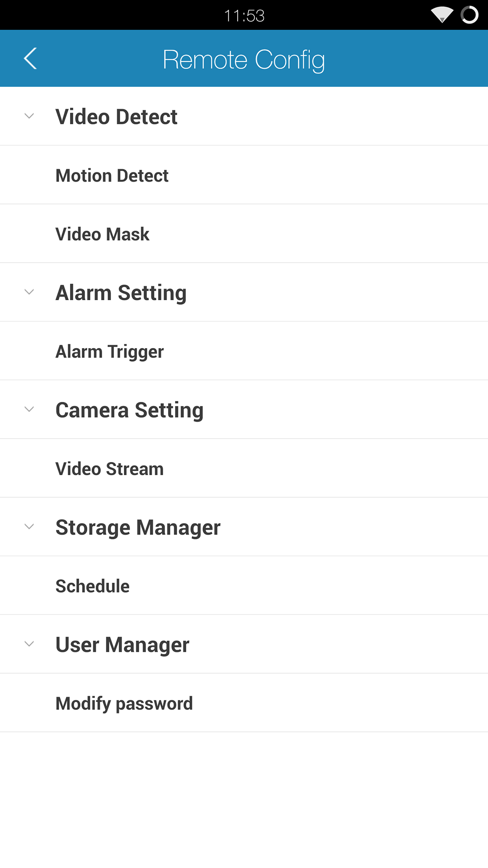The height and width of the screenshot is (868, 488).
Task: Tap the Video Detect section header
Action: point(116,117)
